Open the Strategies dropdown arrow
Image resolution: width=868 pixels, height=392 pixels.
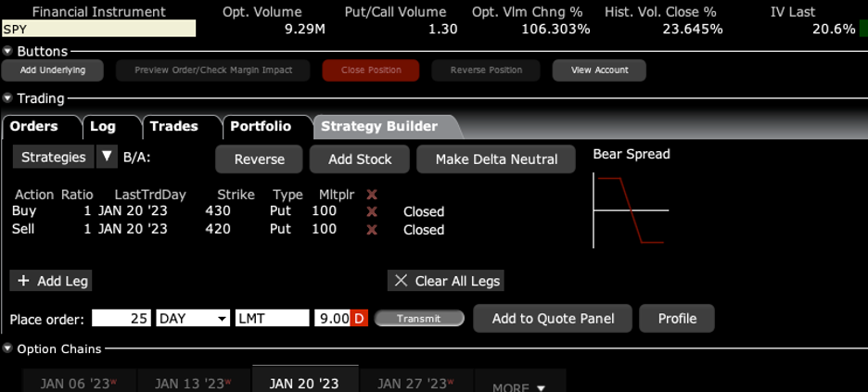point(107,158)
